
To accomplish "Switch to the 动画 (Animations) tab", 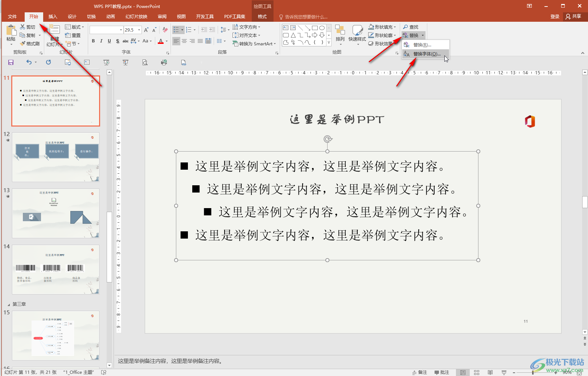I will click(x=111, y=17).
